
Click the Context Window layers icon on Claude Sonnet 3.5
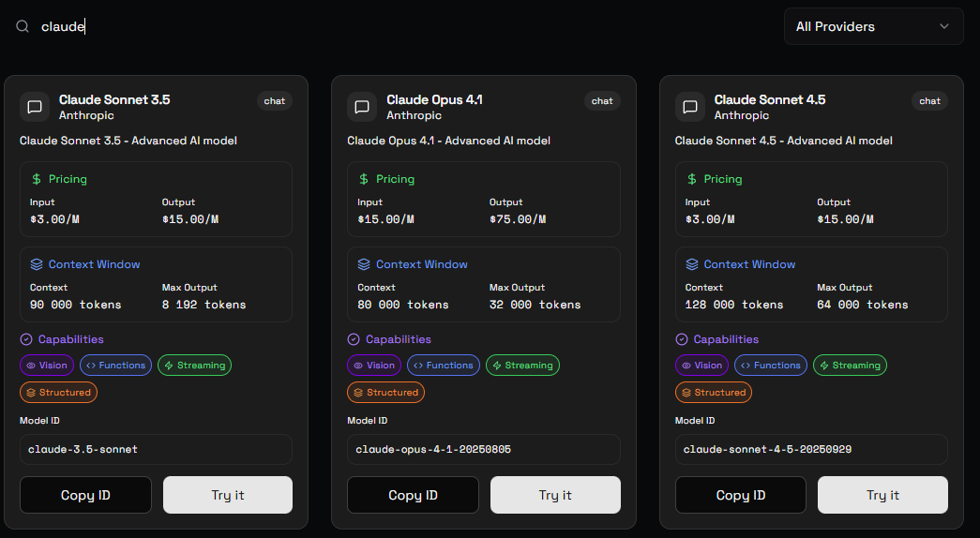[x=37, y=264]
